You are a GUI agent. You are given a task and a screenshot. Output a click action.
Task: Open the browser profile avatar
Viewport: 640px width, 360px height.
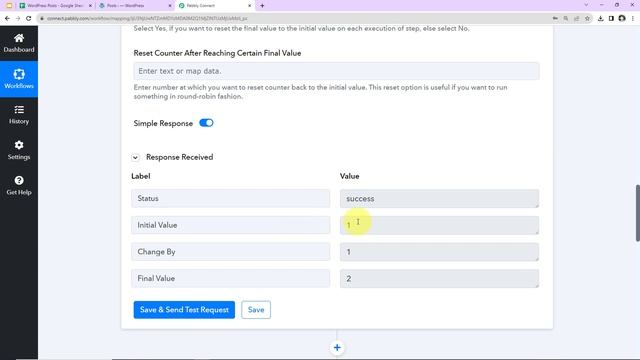click(x=622, y=18)
